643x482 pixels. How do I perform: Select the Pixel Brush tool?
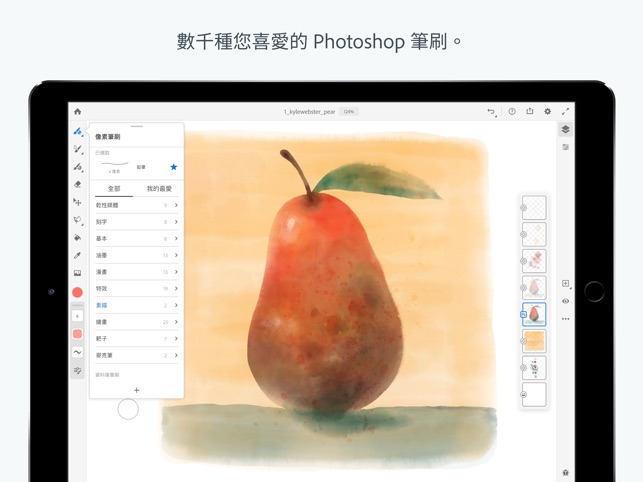[78, 131]
